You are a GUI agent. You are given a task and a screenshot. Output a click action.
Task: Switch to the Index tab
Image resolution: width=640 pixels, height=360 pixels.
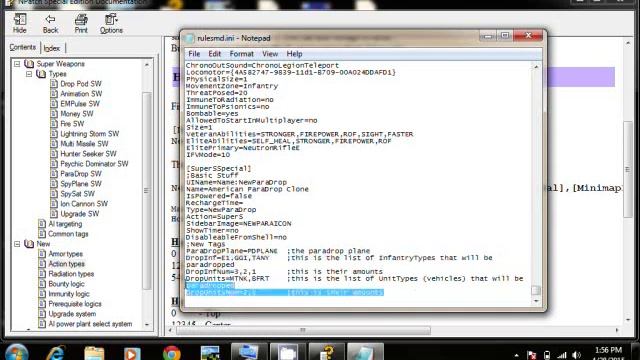point(52,48)
